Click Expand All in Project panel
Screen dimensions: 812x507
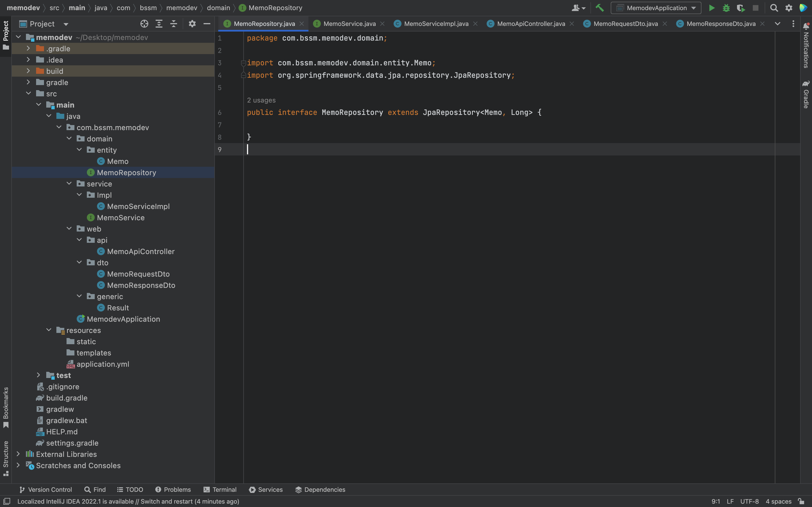click(x=159, y=24)
